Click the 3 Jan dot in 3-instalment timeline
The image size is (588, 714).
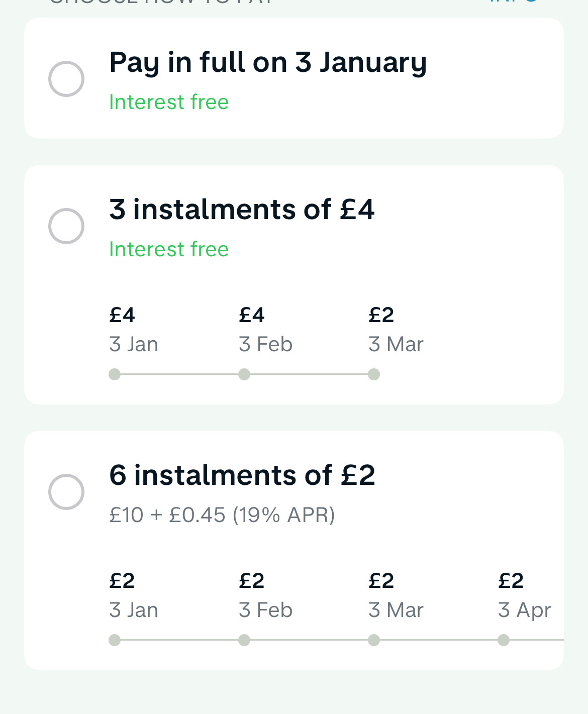(x=115, y=374)
